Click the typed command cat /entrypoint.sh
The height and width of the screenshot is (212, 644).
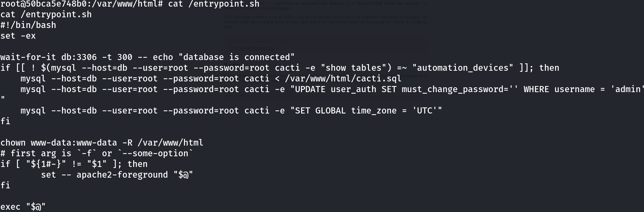[x=214, y=4]
